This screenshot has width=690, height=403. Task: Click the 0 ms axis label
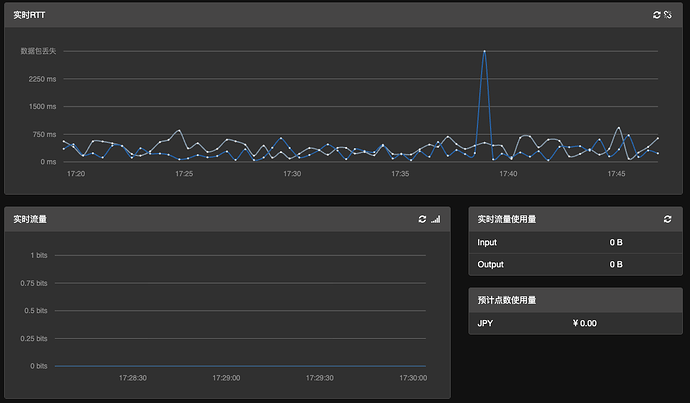[x=48, y=162]
